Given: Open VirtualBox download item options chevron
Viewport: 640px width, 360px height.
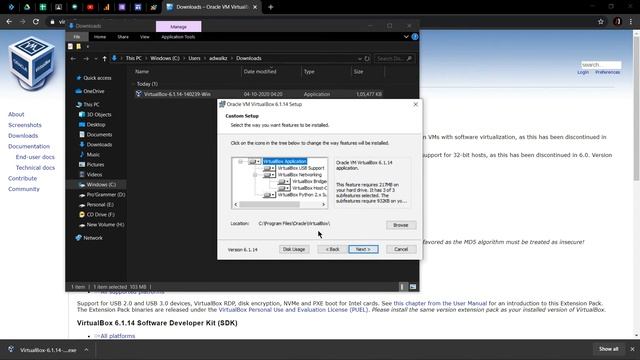Looking at the screenshot, I should 87,350.
